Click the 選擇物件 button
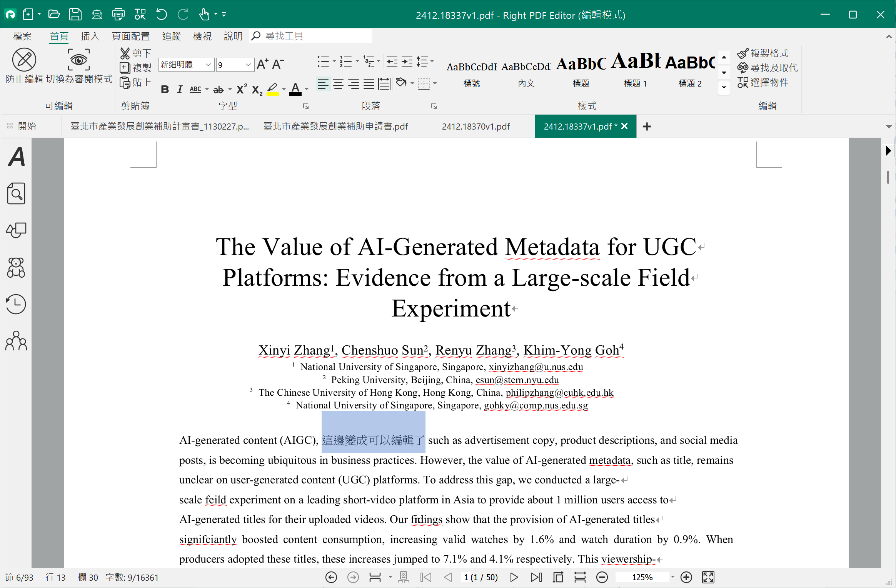 point(763,82)
